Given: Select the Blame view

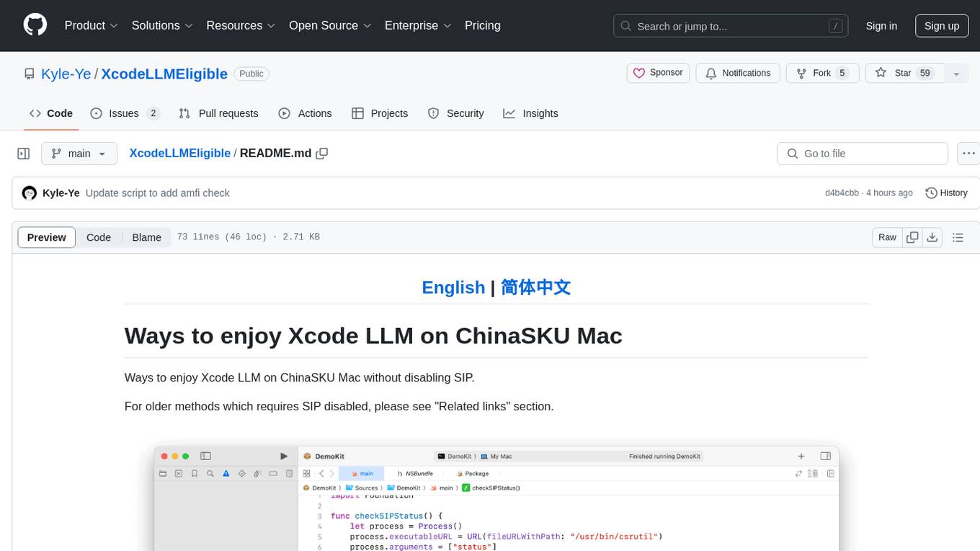Looking at the screenshot, I should (x=146, y=237).
